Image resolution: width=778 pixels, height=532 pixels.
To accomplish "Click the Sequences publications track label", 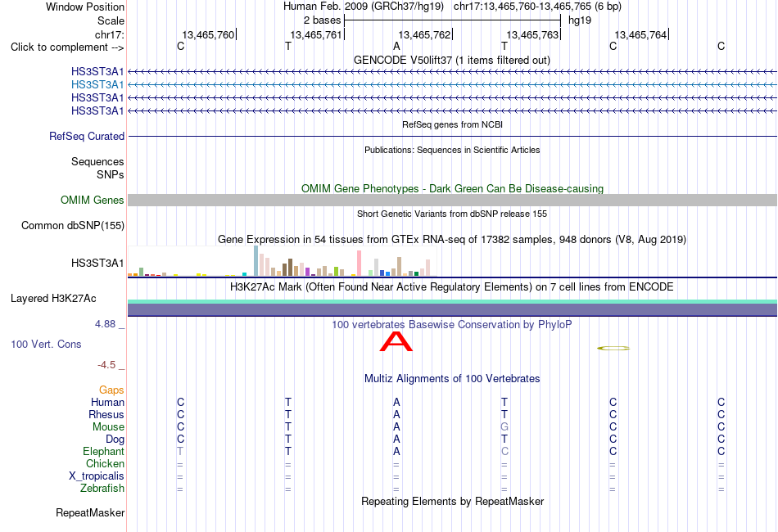I will (97, 161).
